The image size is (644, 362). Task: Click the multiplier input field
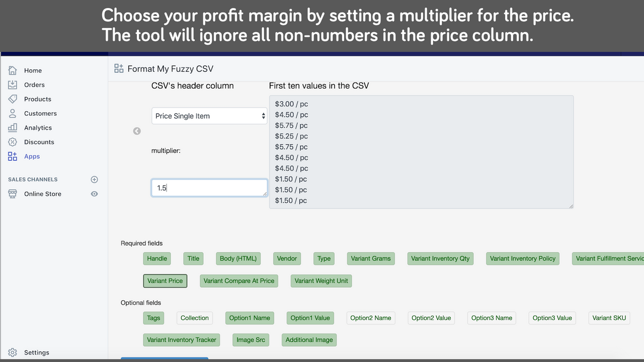[209, 188]
